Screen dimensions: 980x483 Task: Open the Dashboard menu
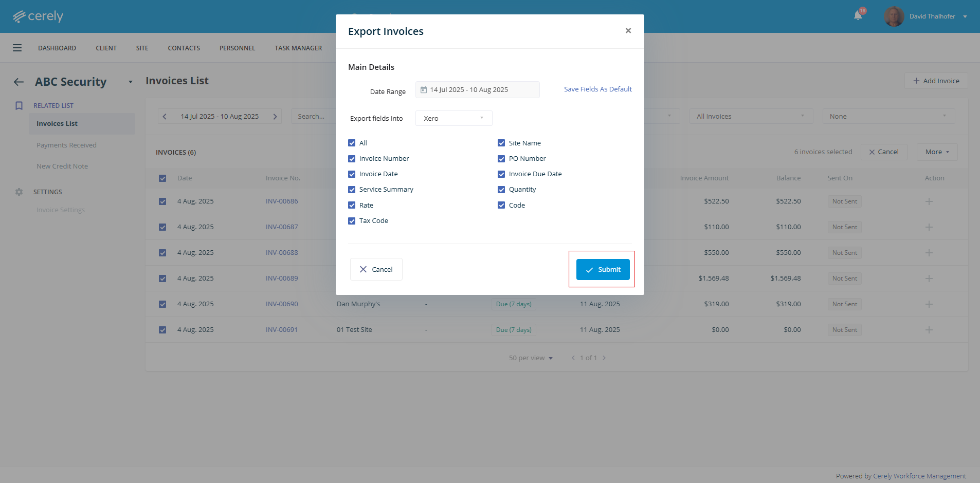click(x=57, y=48)
